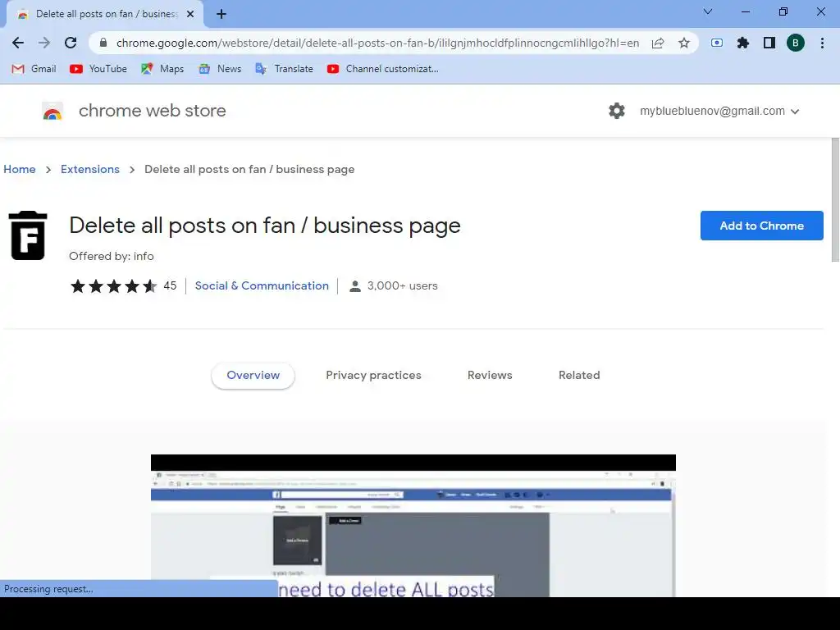Open the screen recorder extension icon
840x630 pixels.
coord(717,43)
